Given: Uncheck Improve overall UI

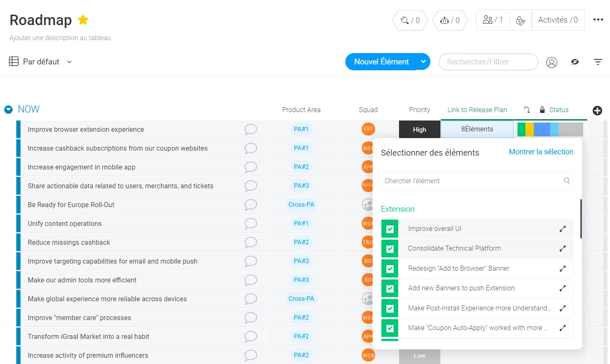Looking at the screenshot, I should 390,229.
